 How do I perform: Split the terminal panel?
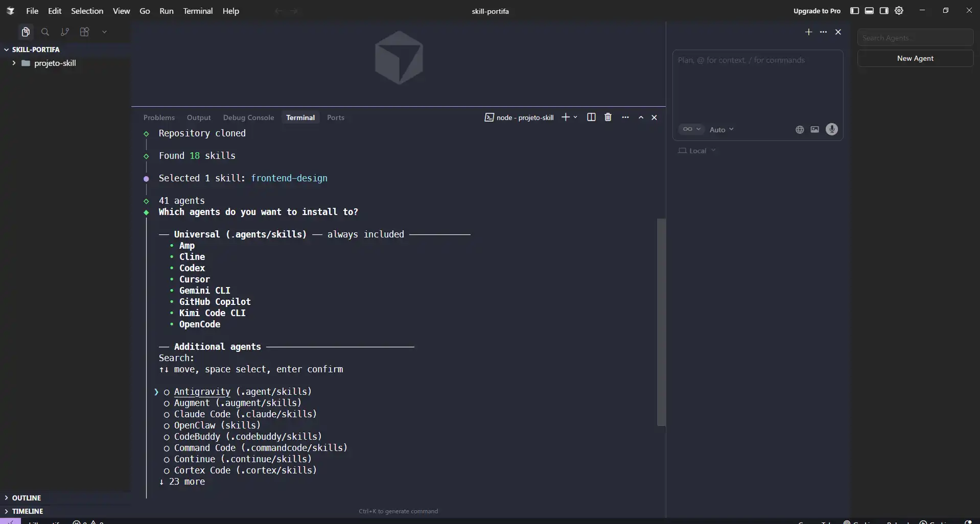[591, 117]
